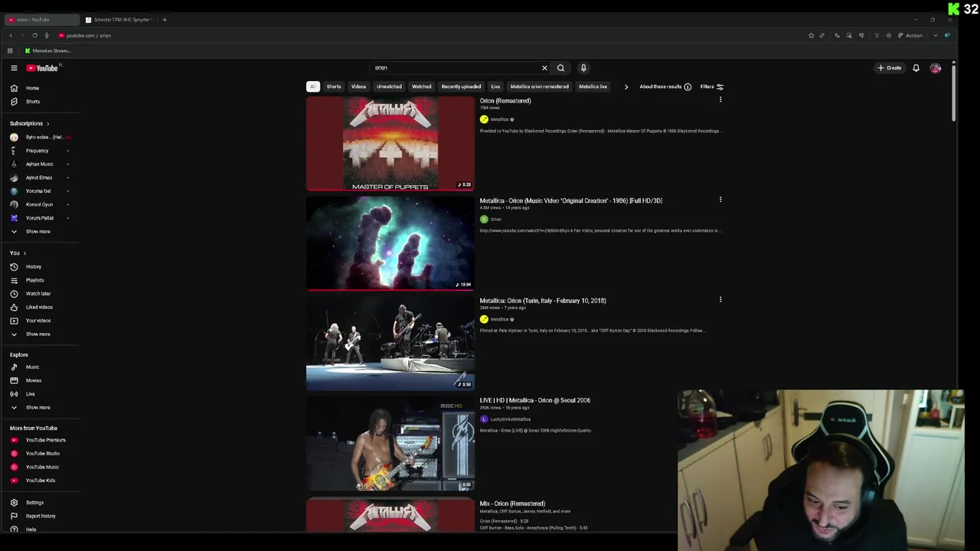Open YouTube Premium in sidebar

(x=45, y=440)
